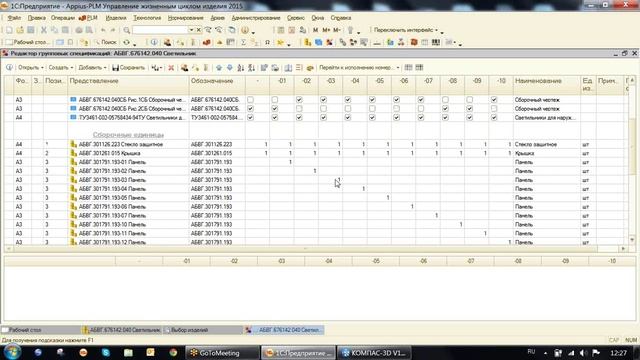This screenshot has width=640, height=360.
Task: Open Переключить интерфейс dropdown
Action: point(436,30)
